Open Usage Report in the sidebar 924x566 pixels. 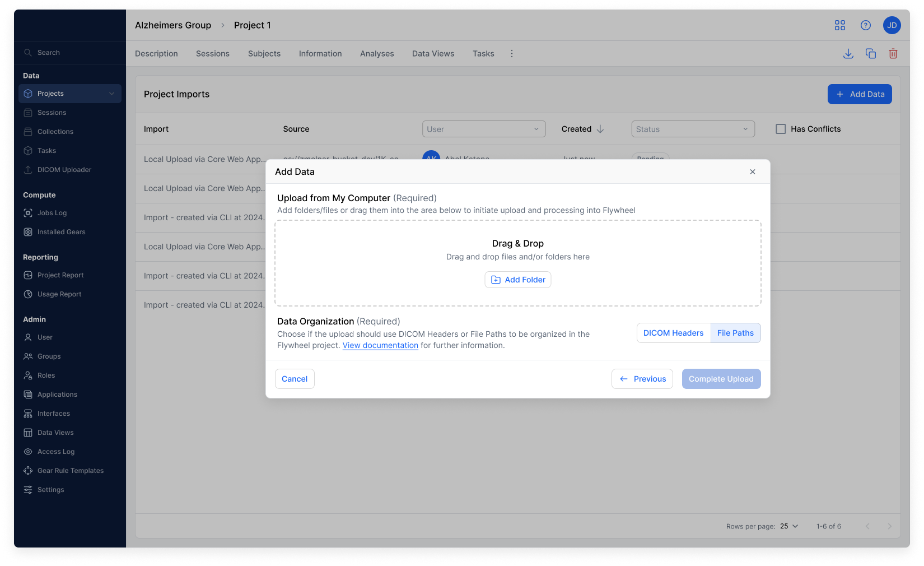(x=70, y=294)
